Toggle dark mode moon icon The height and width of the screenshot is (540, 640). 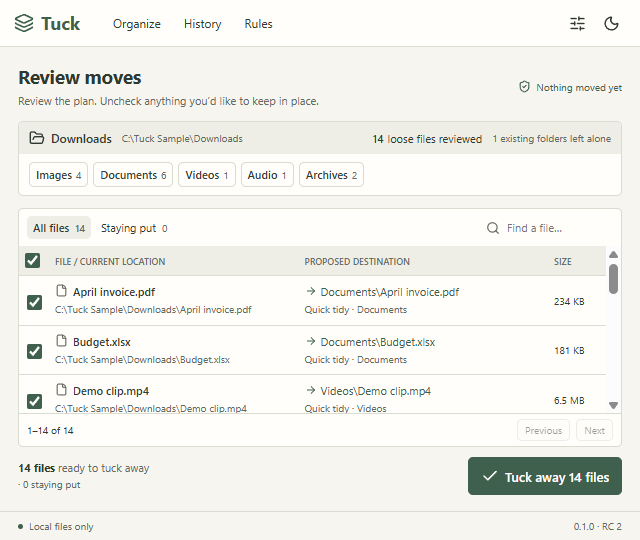coord(611,24)
